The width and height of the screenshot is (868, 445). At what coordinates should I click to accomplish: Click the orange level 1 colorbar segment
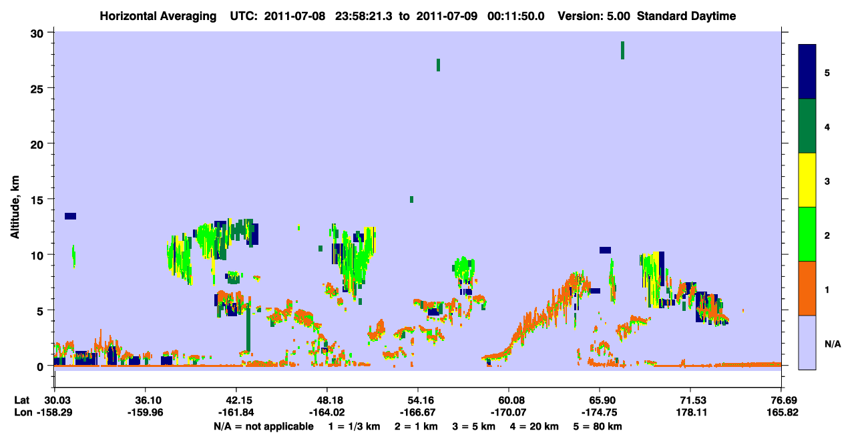tap(807, 288)
